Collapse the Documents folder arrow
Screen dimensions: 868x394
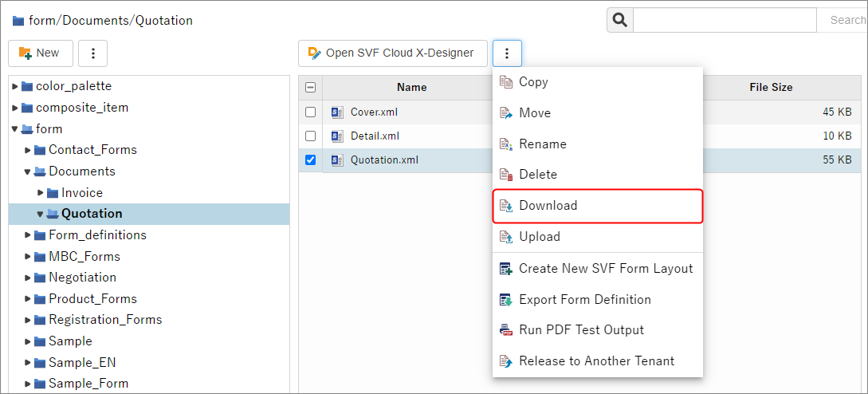[x=28, y=171]
